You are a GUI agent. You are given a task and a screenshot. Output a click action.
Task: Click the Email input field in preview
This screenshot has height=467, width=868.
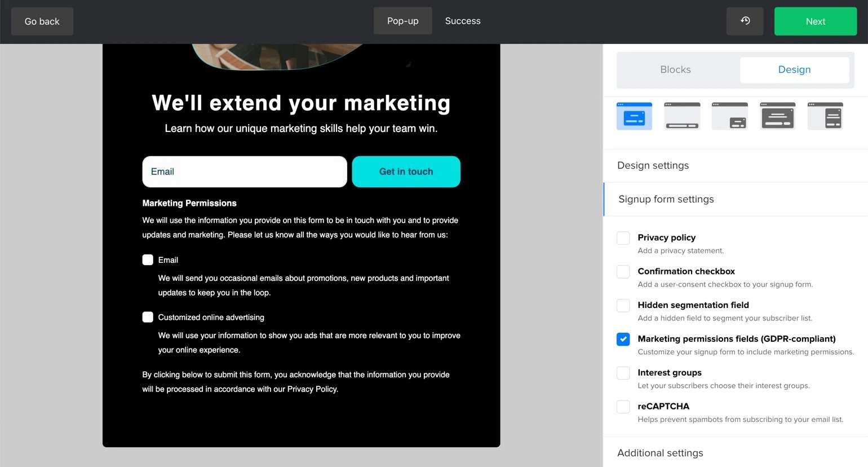click(x=244, y=171)
